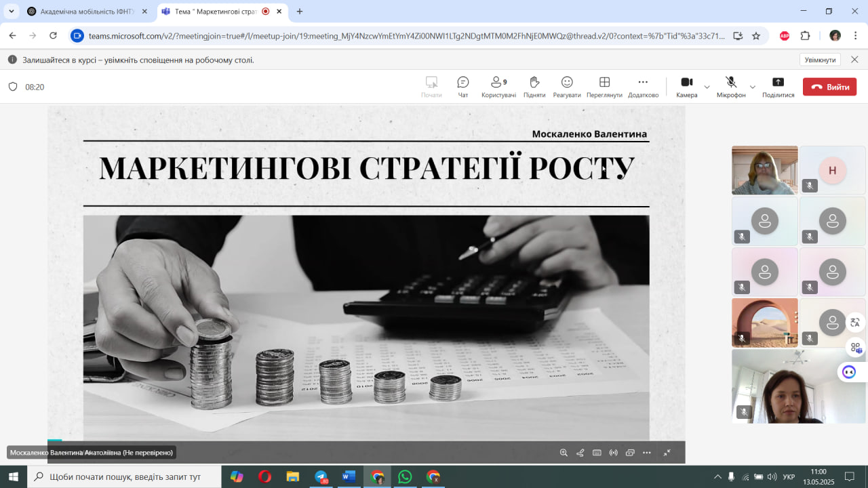Open the Додатково more options menu
The width and height of the screenshot is (868, 488).
tap(643, 86)
